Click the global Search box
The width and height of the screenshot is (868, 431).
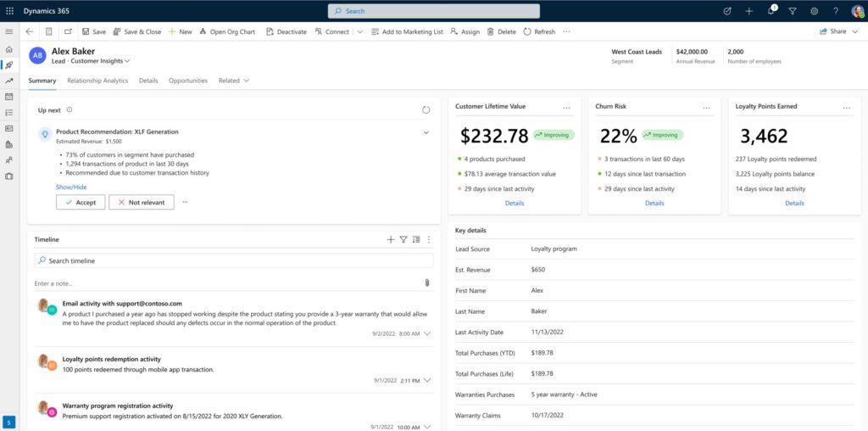point(433,11)
